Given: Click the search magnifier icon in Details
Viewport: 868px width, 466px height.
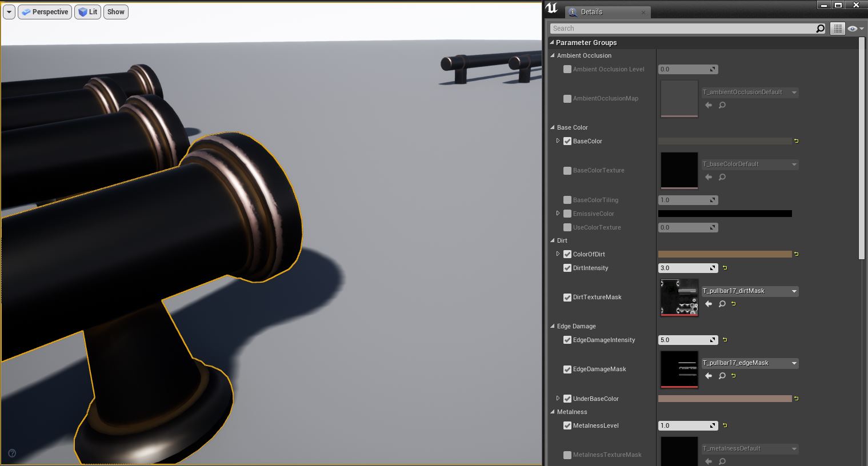Looking at the screenshot, I should [x=820, y=29].
